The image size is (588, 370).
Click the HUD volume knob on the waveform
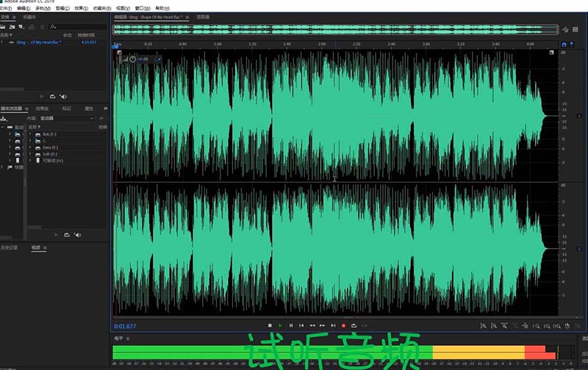(x=133, y=59)
